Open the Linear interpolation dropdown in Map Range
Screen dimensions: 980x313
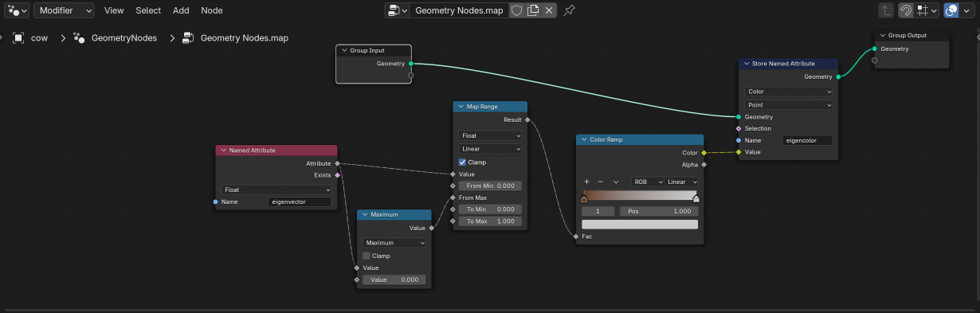click(490, 148)
